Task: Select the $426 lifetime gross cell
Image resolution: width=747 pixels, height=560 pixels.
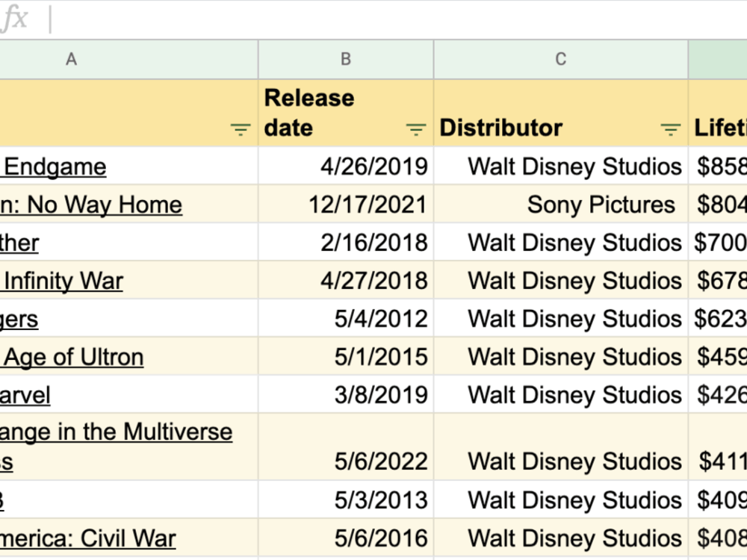Action: point(718,394)
